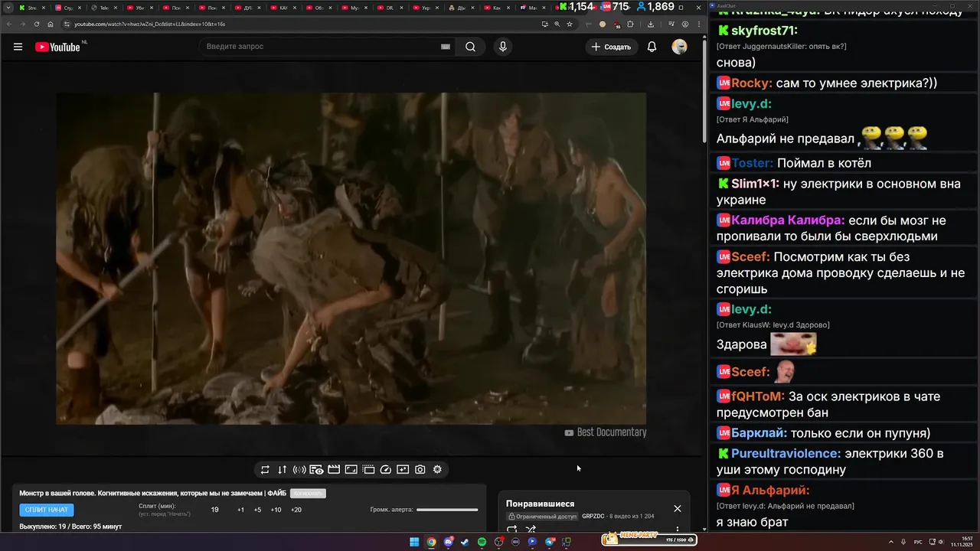This screenshot has height=551, width=980.
Task: Click the YouTube search magnifier button
Action: (470, 47)
